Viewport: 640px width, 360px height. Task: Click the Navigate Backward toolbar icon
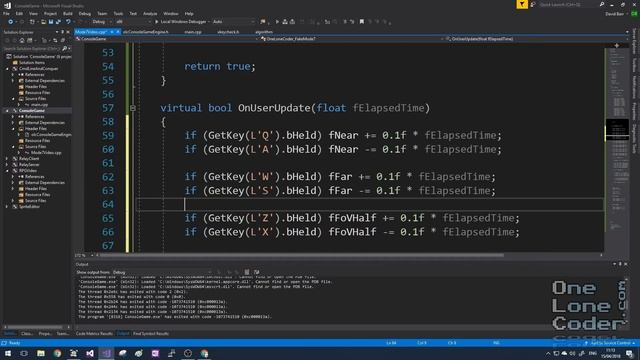[x=11, y=22]
